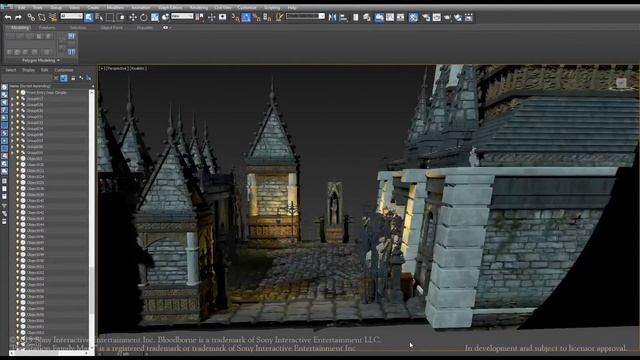640x360 pixels.
Task: Activate the Select and Place tool
Action: tap(165, 17)
